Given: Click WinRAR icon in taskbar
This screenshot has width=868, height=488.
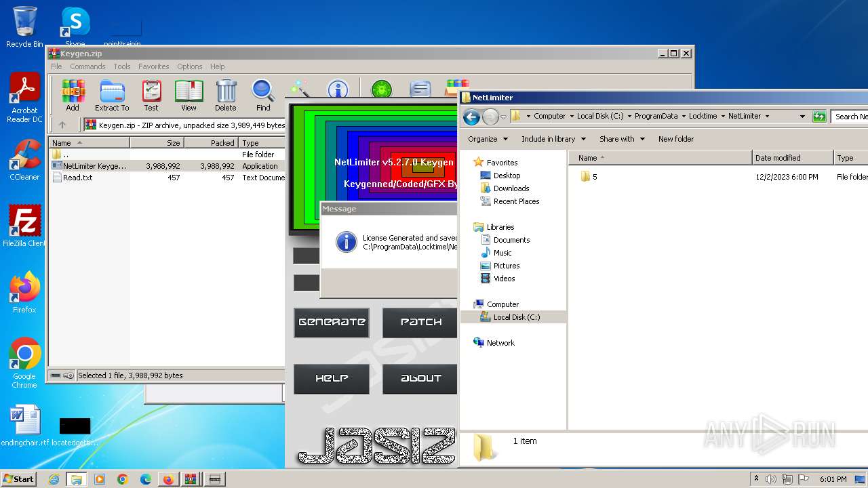Looking at the screenshot, I should click(191, 479).
